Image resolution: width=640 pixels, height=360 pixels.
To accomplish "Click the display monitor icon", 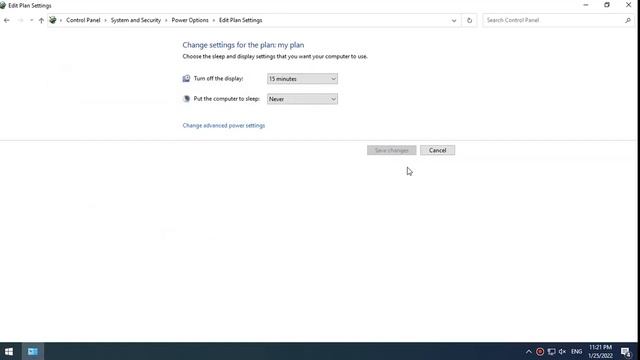I will point(186,78).
